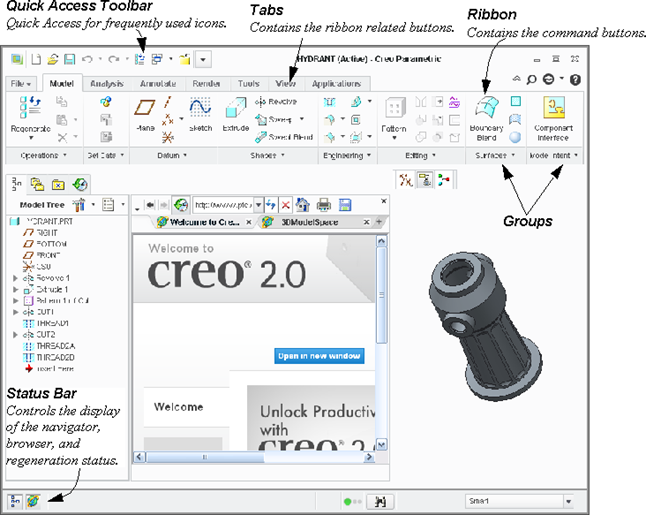This screenshot has width=646, height=515.
Task: Click the Open in new window button
Action: point(319,356)
